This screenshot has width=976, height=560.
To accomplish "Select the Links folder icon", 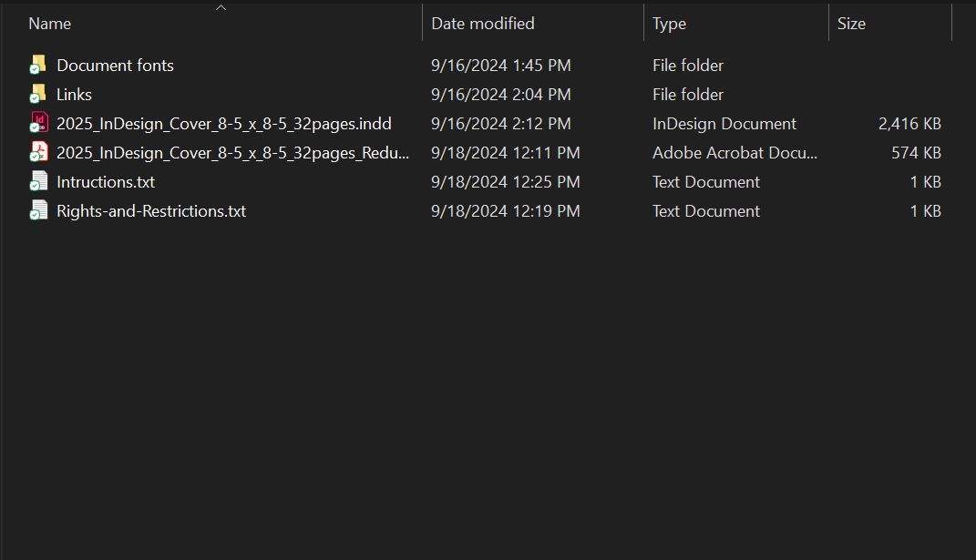I will point(38,94).
